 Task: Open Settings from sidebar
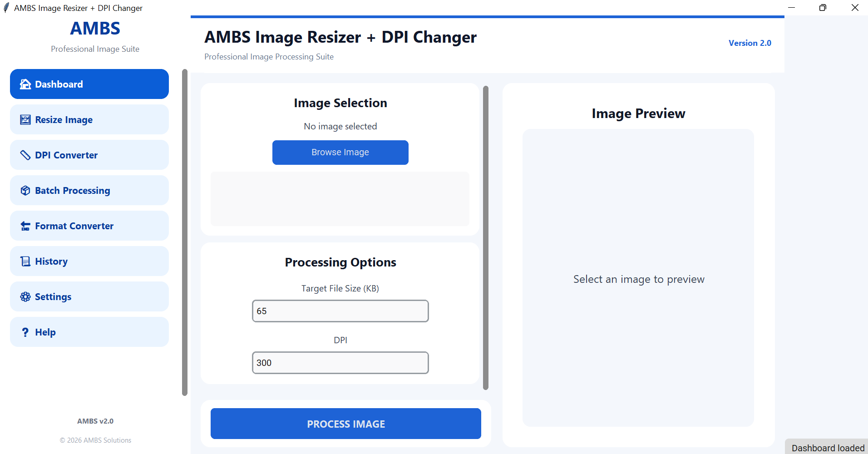89,296
